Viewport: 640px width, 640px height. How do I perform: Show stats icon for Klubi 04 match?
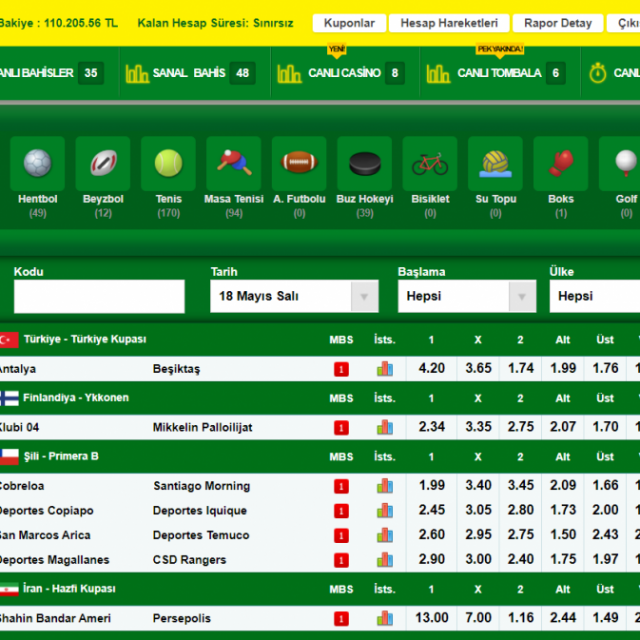pos(384,427)
